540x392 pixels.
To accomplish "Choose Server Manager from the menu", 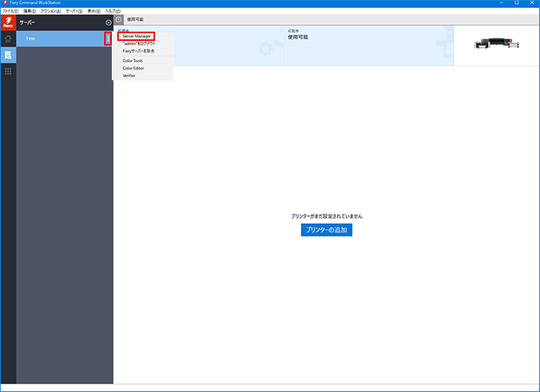I will tap(137, 36).
